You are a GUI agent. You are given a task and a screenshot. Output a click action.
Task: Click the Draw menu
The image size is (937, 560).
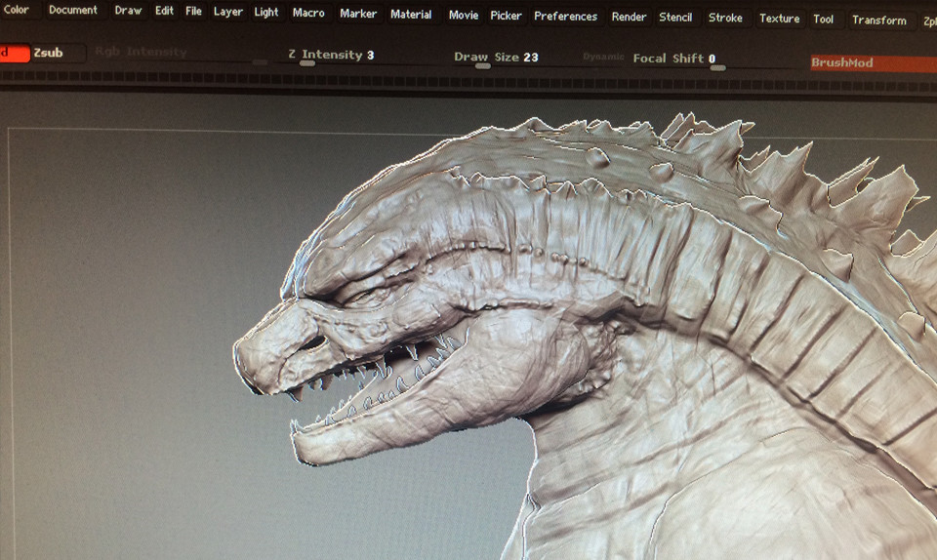(x=128, y=11)
